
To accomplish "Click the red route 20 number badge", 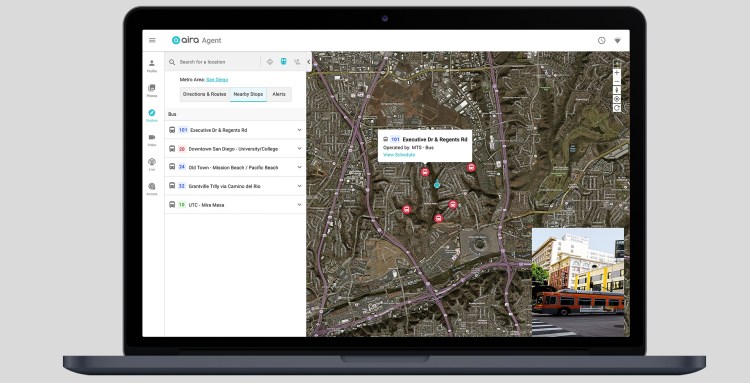I will click(182, 149).
